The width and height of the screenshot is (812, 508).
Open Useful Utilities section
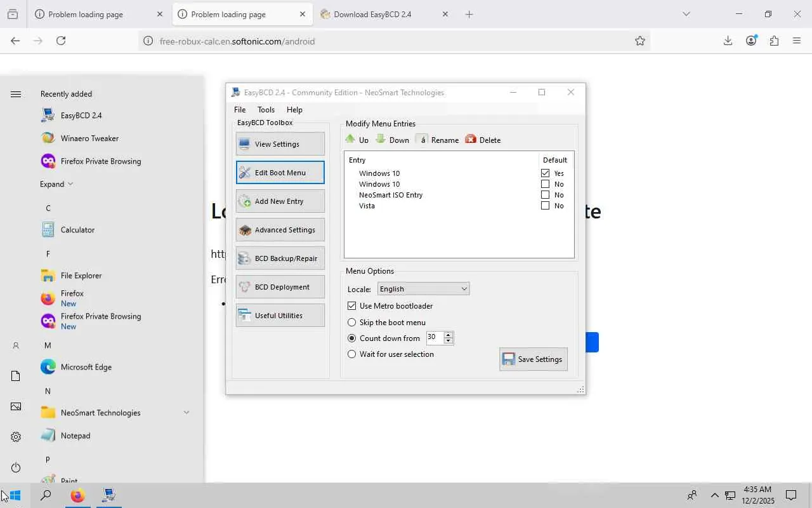pyautogui.click(x=280, y=316)
